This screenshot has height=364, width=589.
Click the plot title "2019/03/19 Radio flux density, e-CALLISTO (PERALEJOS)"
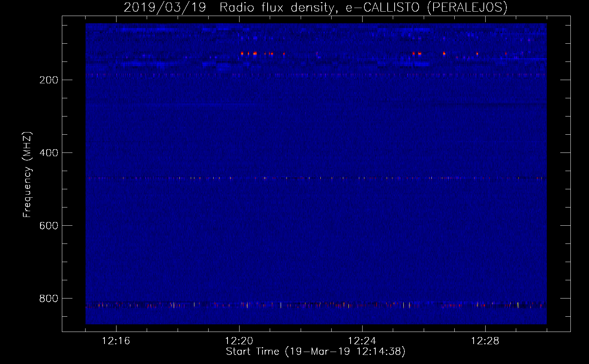[316, 7]
